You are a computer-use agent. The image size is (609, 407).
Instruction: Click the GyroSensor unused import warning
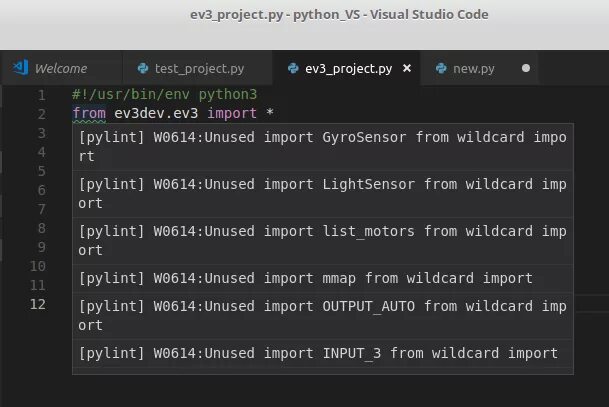click(x=323, y=147)
